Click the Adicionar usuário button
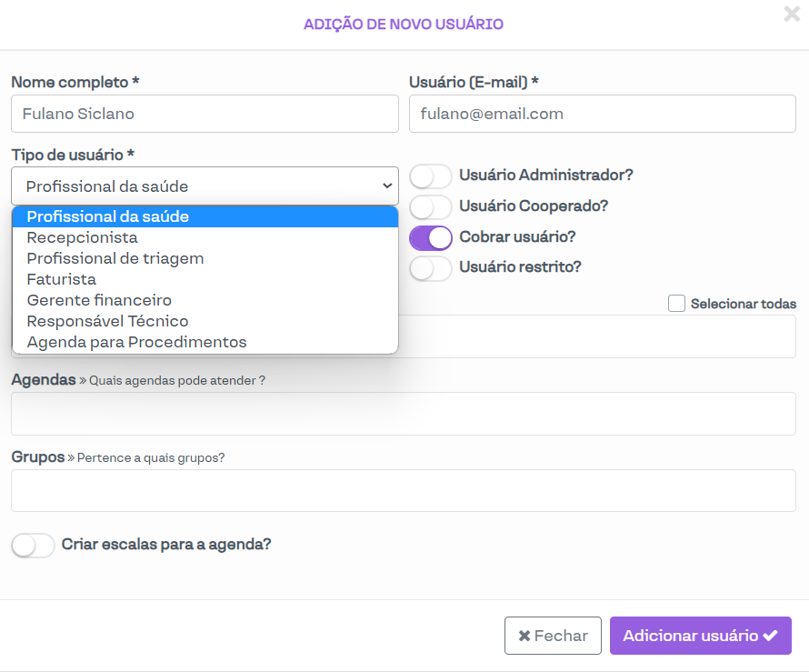 [700, 636]
